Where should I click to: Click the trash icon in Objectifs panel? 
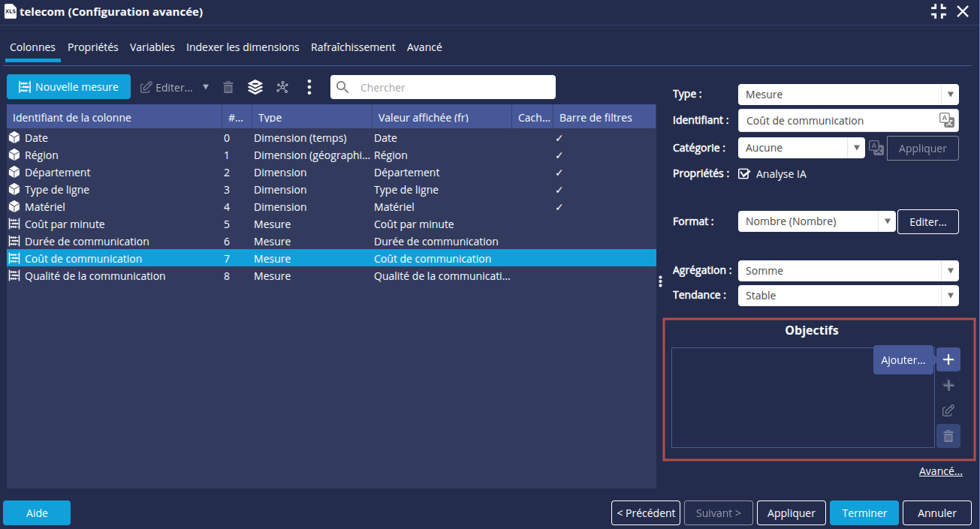point(948,436)
